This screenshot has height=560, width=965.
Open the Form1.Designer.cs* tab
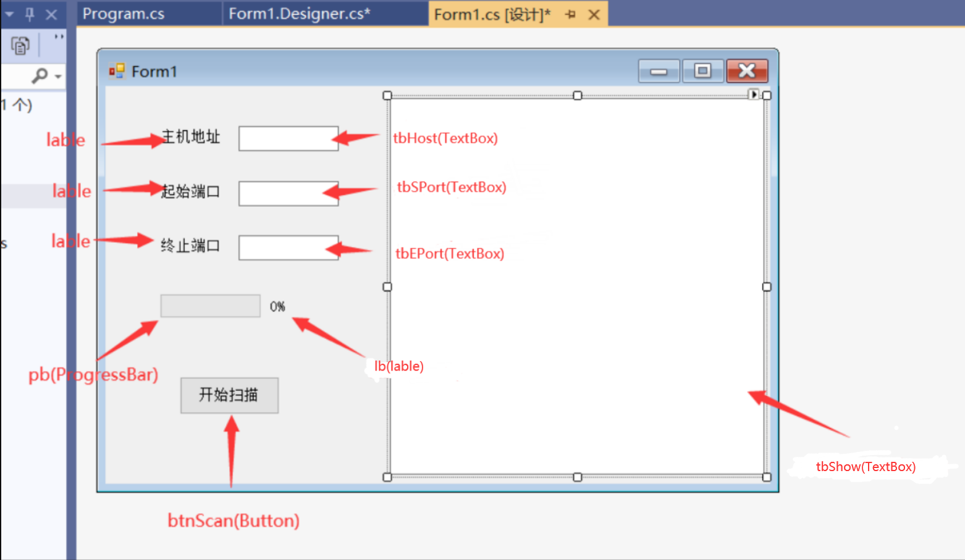coord(300,14)
